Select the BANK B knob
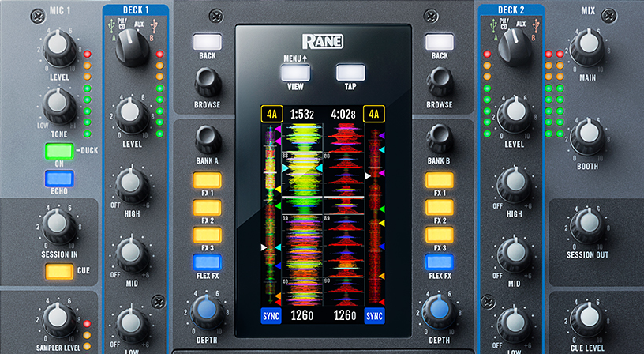The height and width of the screenshot is (354, 644). (440, 139)
